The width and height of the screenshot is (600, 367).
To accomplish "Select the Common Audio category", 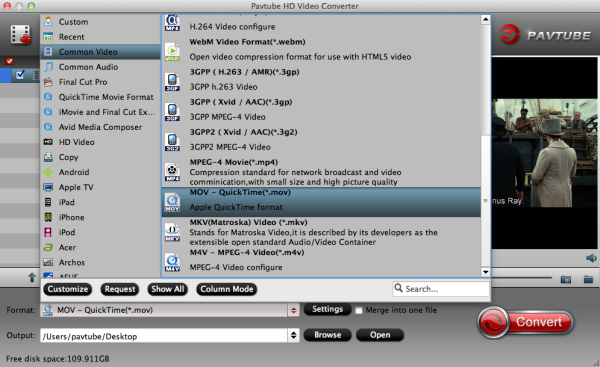I will [100, 67].
